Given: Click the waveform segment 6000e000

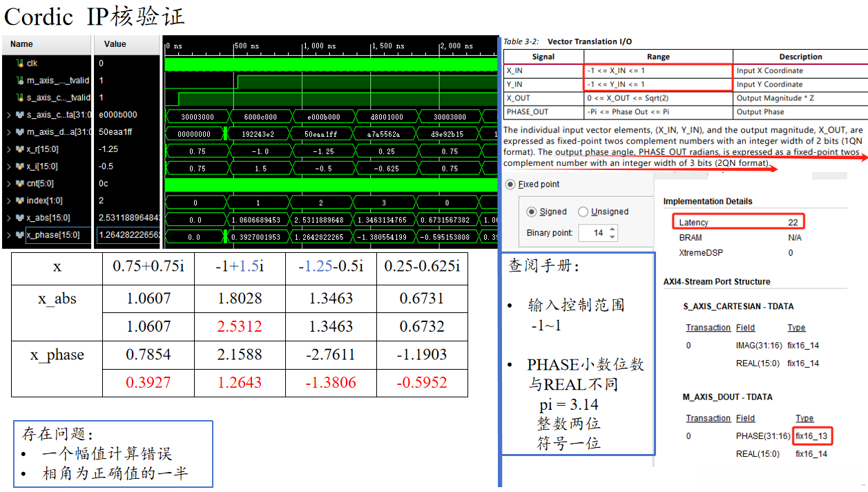Looking at the screenshot, I should 260,117.
